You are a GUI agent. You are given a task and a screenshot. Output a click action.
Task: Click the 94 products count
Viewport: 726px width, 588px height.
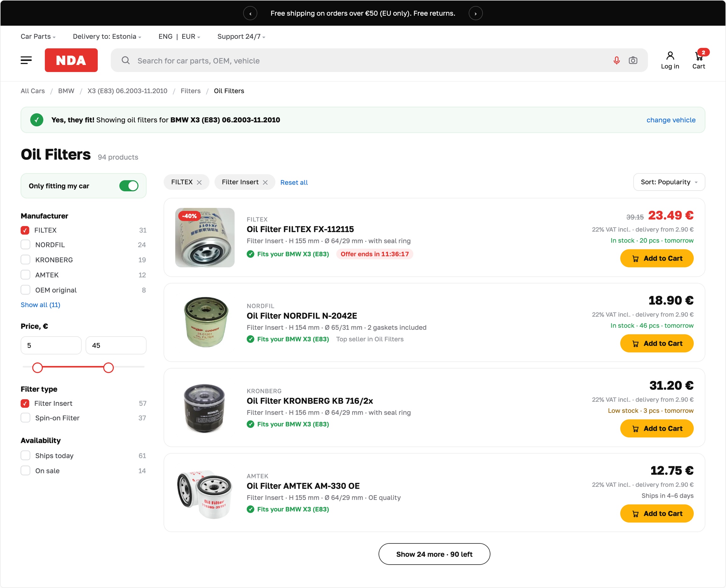[118, 157]
